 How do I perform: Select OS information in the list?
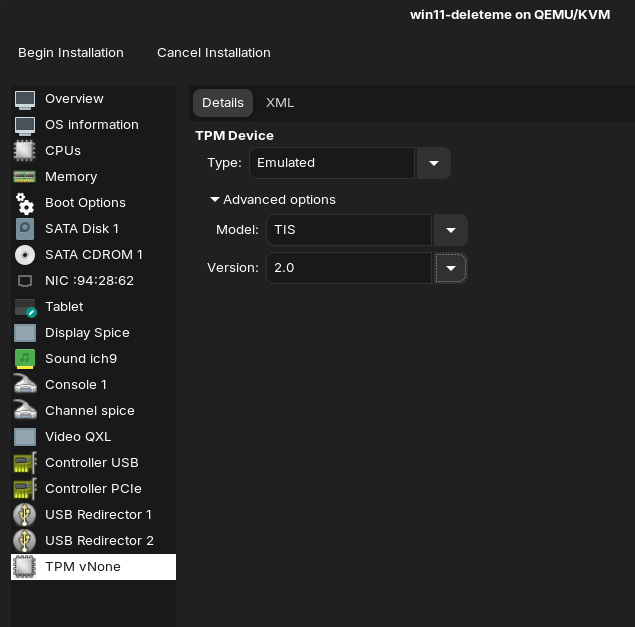[94, 125]
